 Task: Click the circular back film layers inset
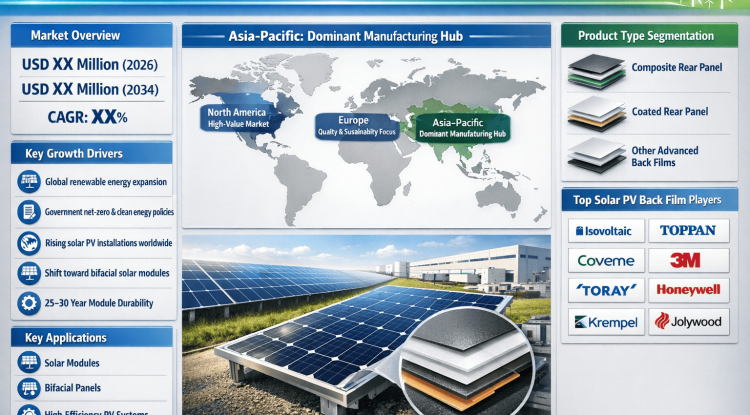pyautogui.click(x=466, y=362)
